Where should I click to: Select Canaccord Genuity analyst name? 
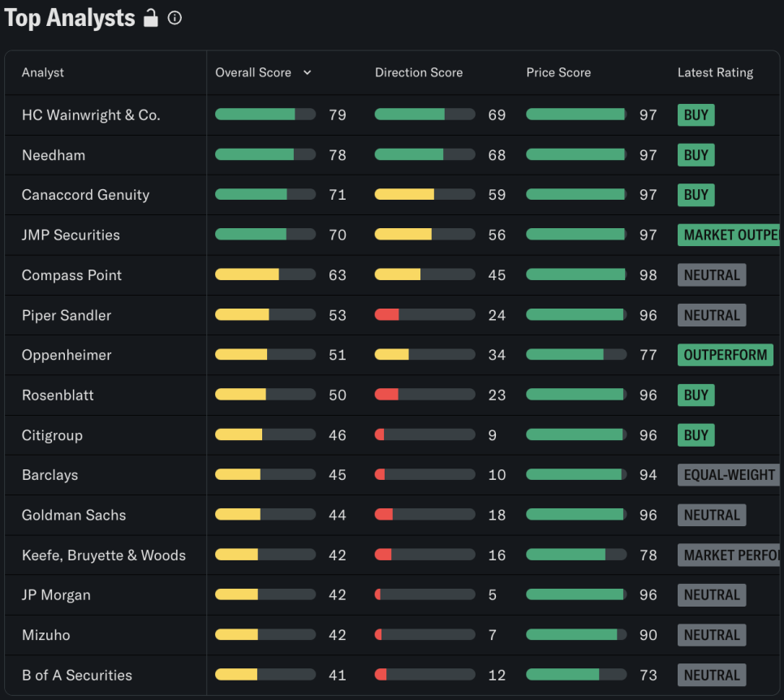click(85, 195)
